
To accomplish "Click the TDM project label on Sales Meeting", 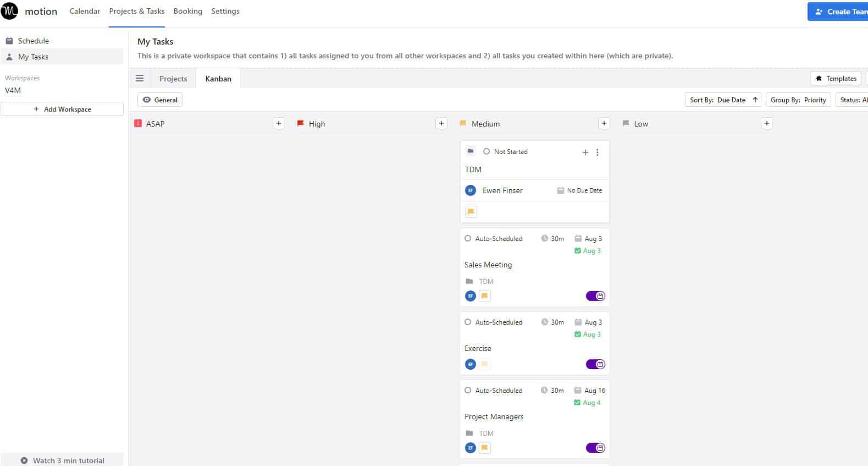I will click(x=486, y=281).
